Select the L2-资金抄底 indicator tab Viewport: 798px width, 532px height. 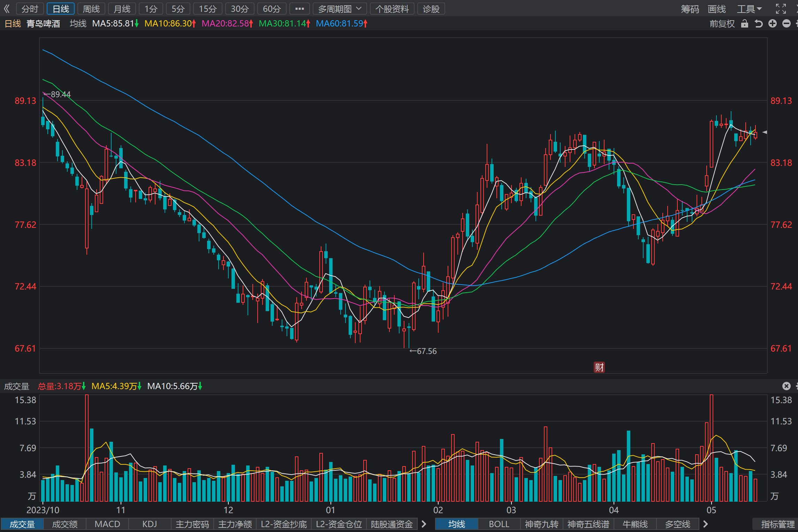(284, 524)
